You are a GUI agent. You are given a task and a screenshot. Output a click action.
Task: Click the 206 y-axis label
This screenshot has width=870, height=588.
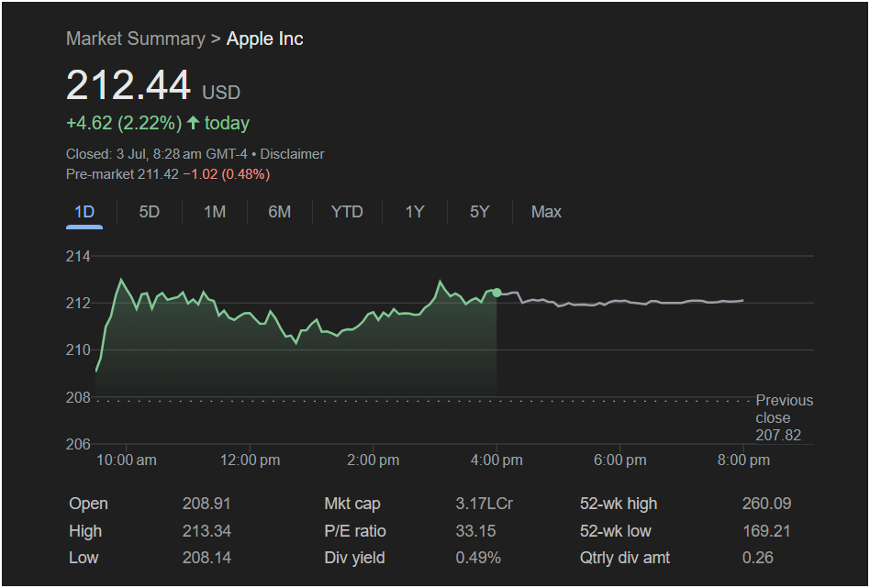(x=78, y=444)
